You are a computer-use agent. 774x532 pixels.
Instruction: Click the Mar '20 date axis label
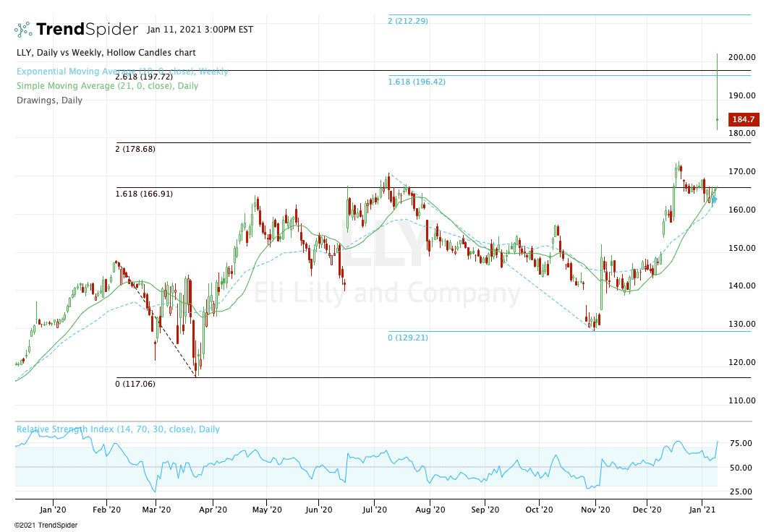coord(156,510)
